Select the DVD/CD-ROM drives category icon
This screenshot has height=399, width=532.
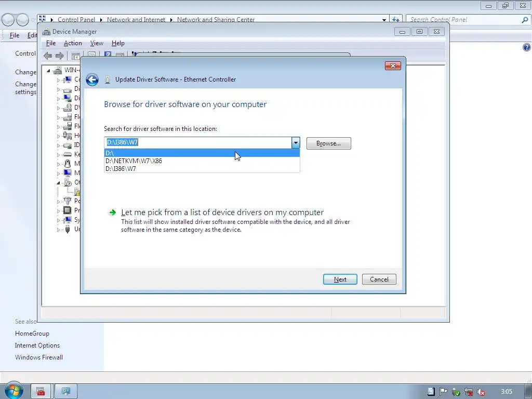(68, 108)
